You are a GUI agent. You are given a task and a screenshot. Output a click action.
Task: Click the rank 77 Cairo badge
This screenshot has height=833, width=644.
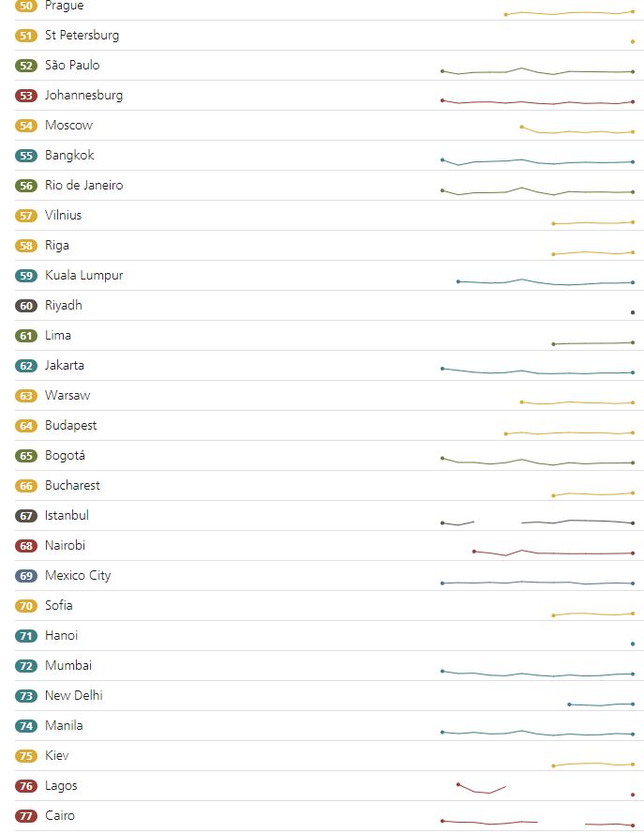pos(26,816)
